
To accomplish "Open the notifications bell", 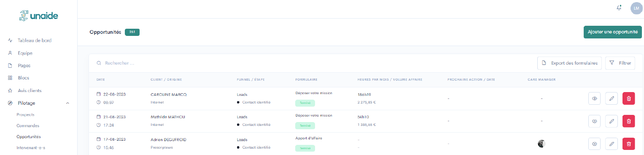I will (x=619, y=8).
